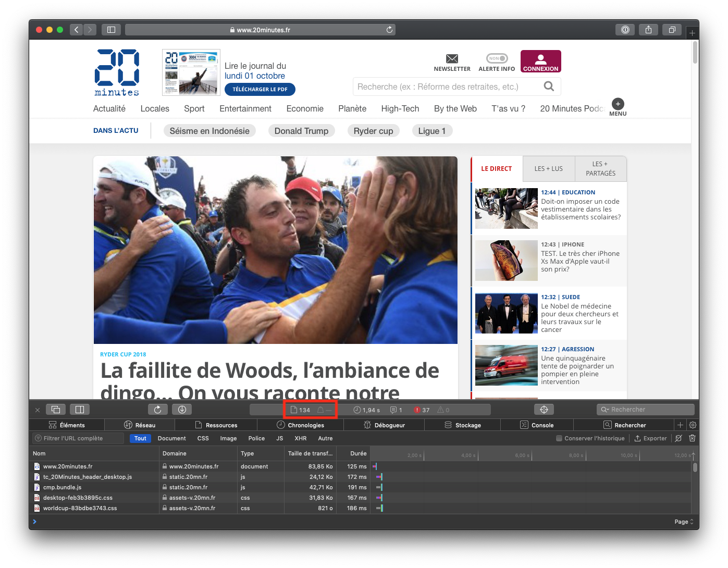Clear network items with the trash icon
The image size is (728, 568).
pos(692,438)
